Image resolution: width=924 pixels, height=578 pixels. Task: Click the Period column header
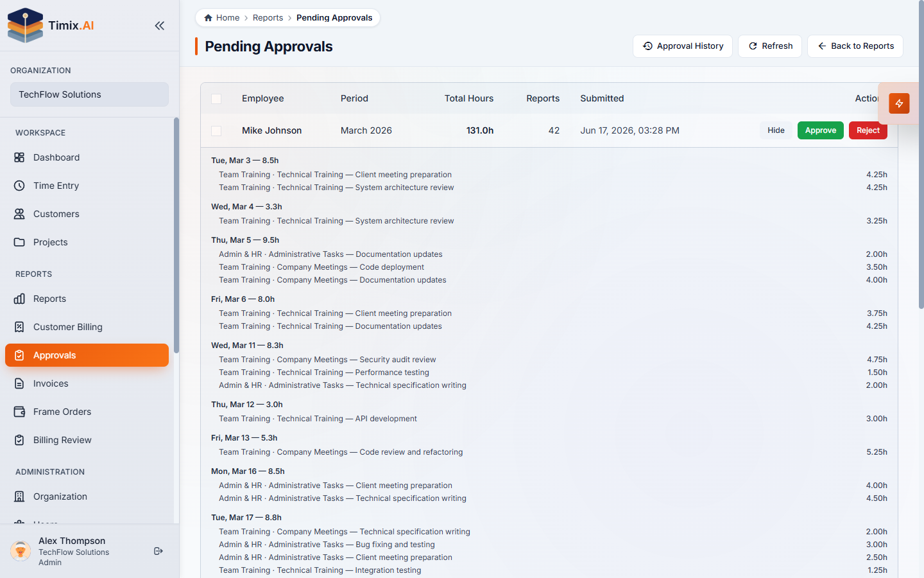pos(354,98)
